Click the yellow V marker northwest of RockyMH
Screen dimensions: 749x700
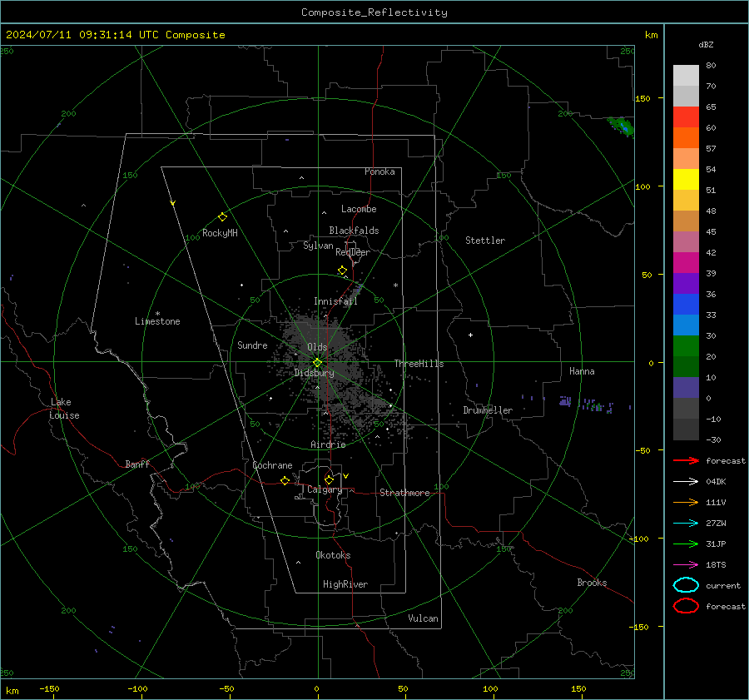(x=173, y=203)
